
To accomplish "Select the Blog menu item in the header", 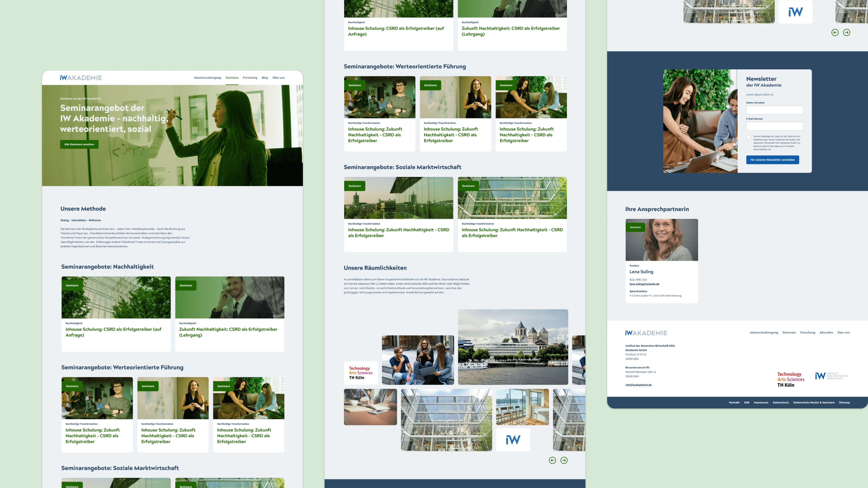I will point(264,77).
